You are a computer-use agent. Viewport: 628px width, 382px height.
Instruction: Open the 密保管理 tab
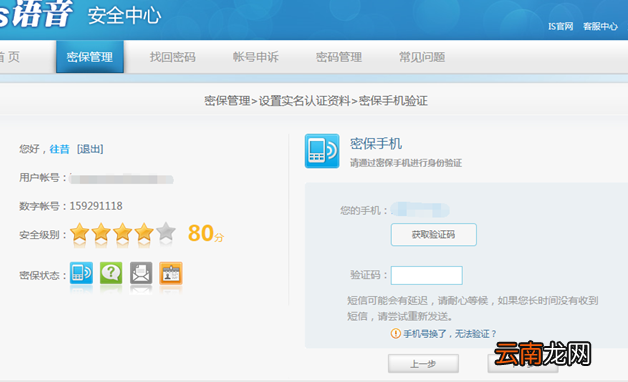tap(90, 57)
